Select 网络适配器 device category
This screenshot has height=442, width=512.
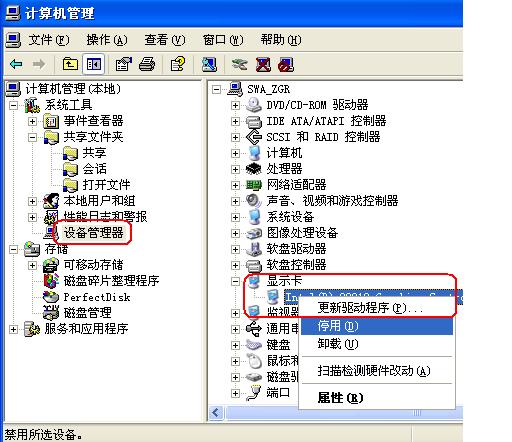296,185
